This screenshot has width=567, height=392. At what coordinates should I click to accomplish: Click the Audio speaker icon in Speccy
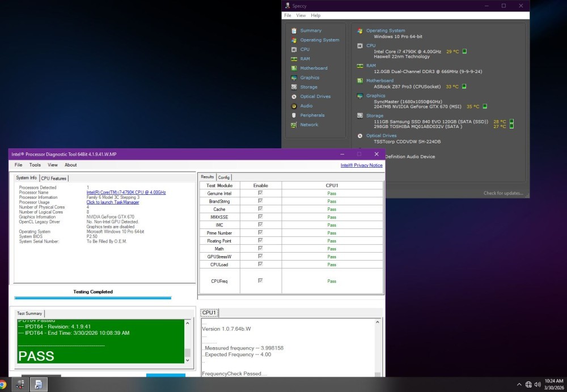tap(294, 106)
